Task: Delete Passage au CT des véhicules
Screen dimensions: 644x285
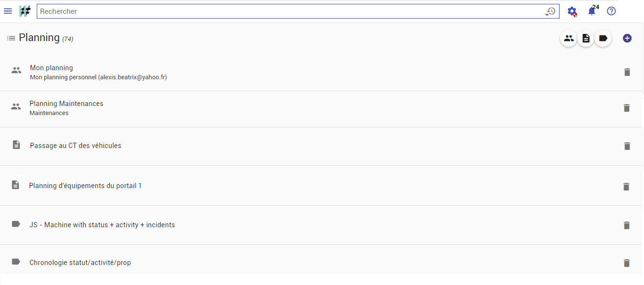Action: tap(627, 146)
